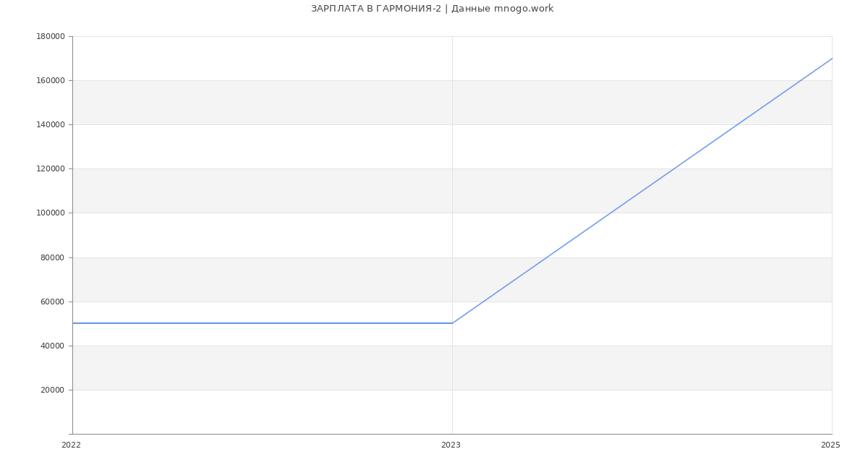Click the 120000 y-axis label
Viewport: 868px width, 470px height.
tap(51, 168)
